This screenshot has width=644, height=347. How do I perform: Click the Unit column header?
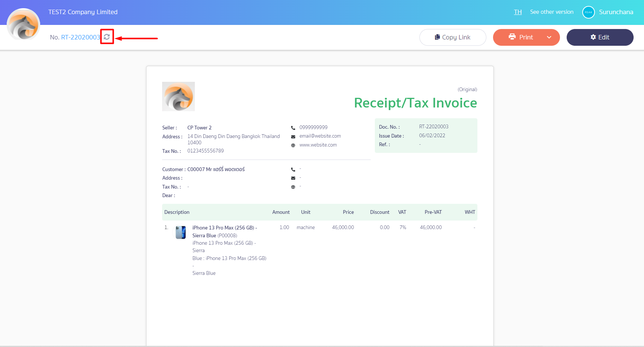[306, 212]
